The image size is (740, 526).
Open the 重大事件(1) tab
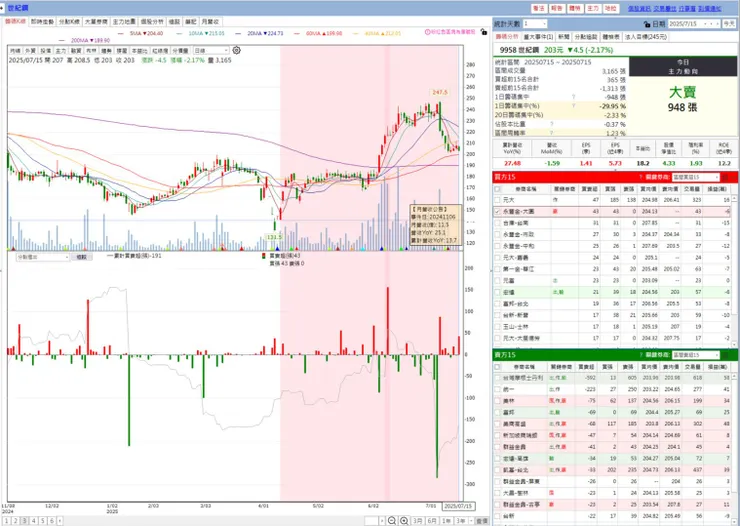(x=538, y=37)
